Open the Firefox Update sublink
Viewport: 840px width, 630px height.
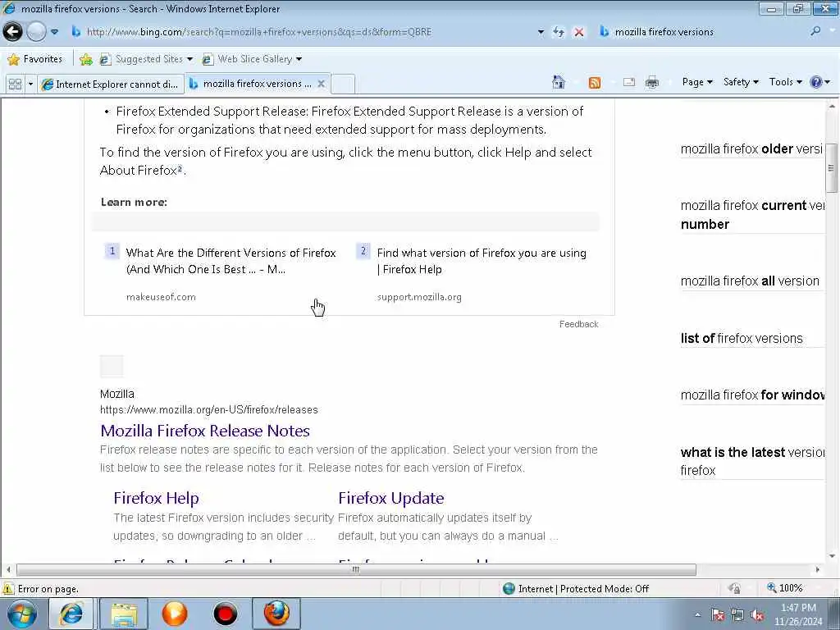pos(391,498)
